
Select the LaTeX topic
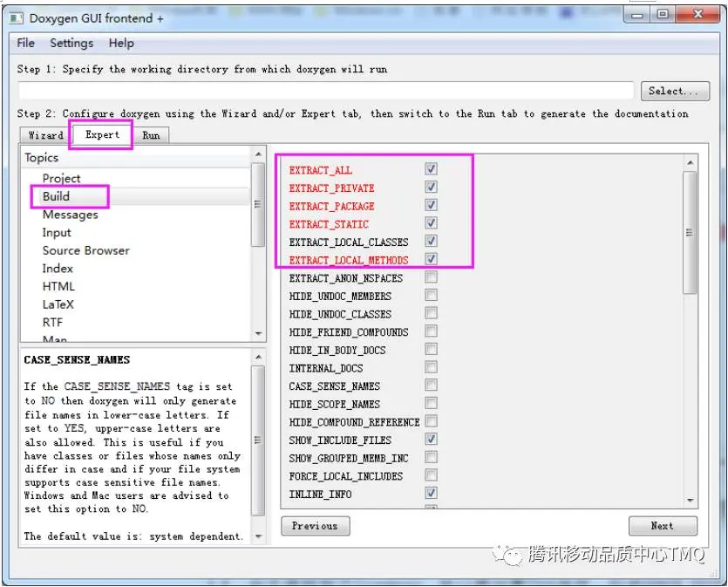pyautogui.click(x=58, y=304)
